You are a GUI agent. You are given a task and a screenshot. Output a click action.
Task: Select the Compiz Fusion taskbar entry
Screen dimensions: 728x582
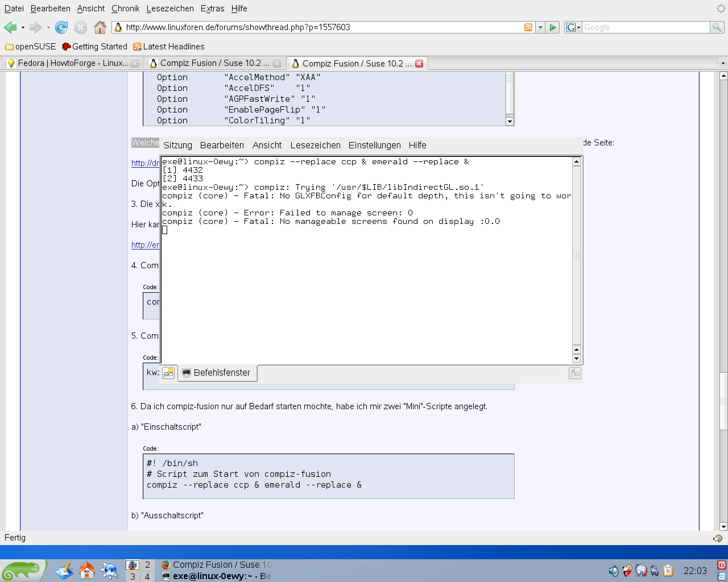217,565
